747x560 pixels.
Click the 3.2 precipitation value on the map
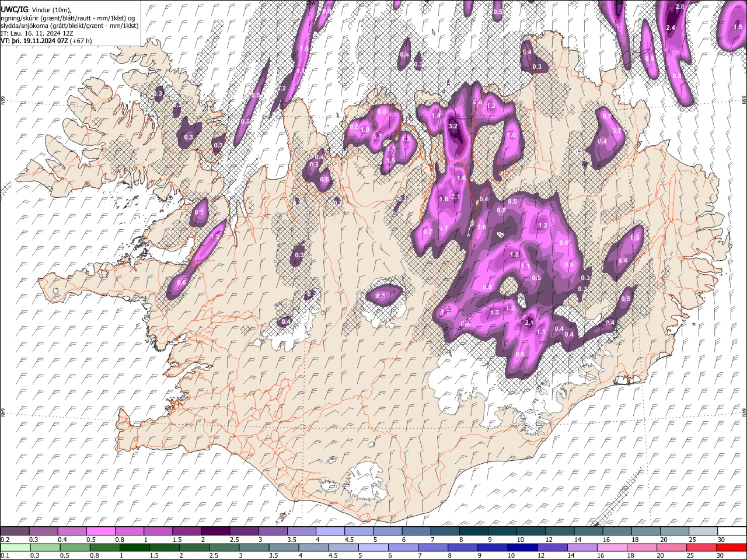click(x=453, y=126)
